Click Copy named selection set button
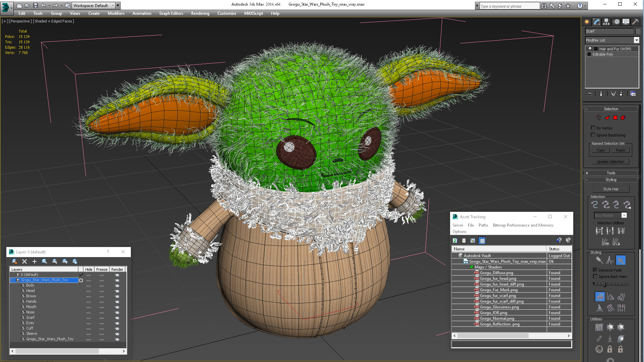The height and width of the screenshot is (362, 644). (601, 150)
